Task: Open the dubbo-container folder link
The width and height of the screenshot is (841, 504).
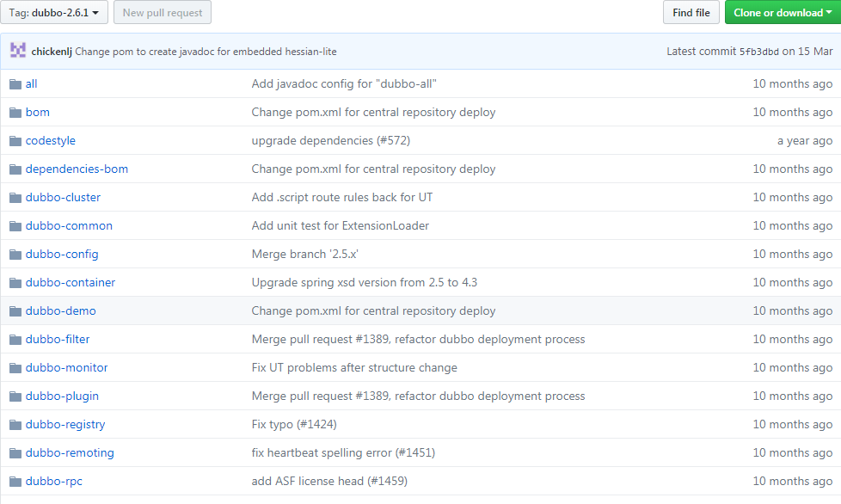Action: point(71,283)
